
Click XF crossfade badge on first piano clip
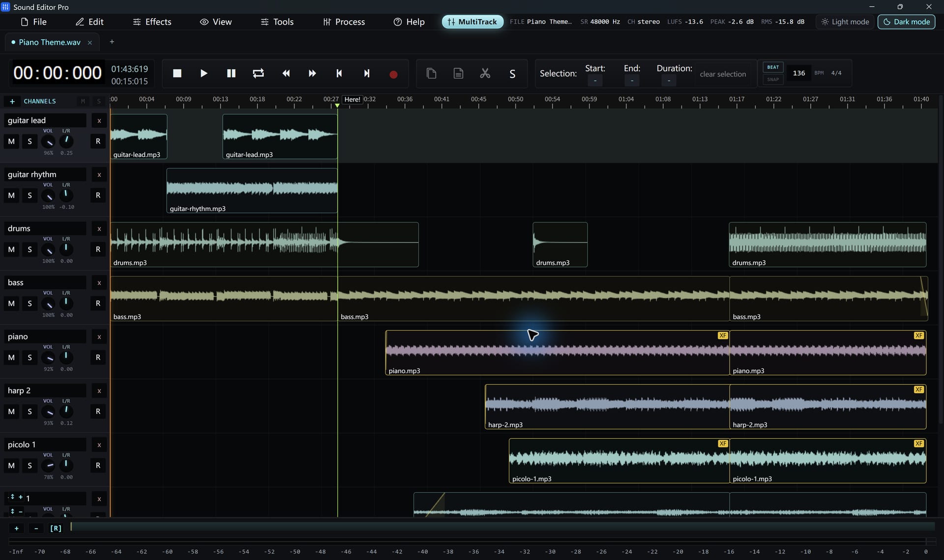coord(722,336)
